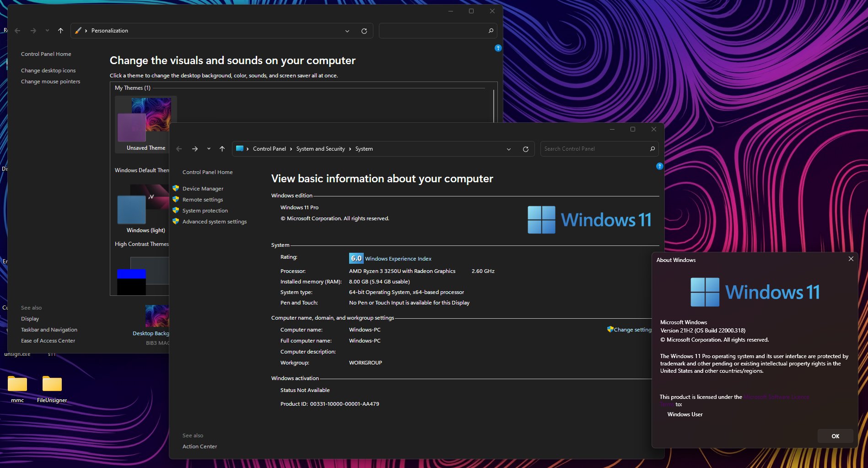
Task: Open Ease of Access Center link
Action: pyautogui.click(x=48, y=341)
